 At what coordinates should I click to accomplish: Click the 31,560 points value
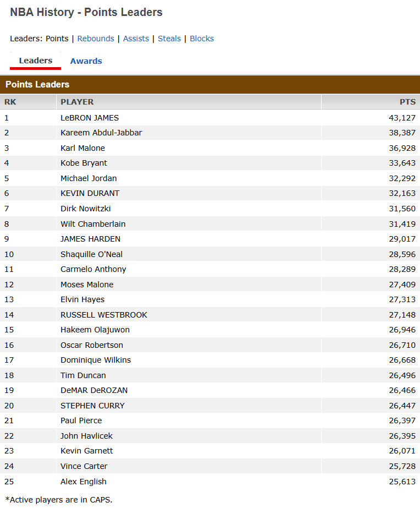402,209
